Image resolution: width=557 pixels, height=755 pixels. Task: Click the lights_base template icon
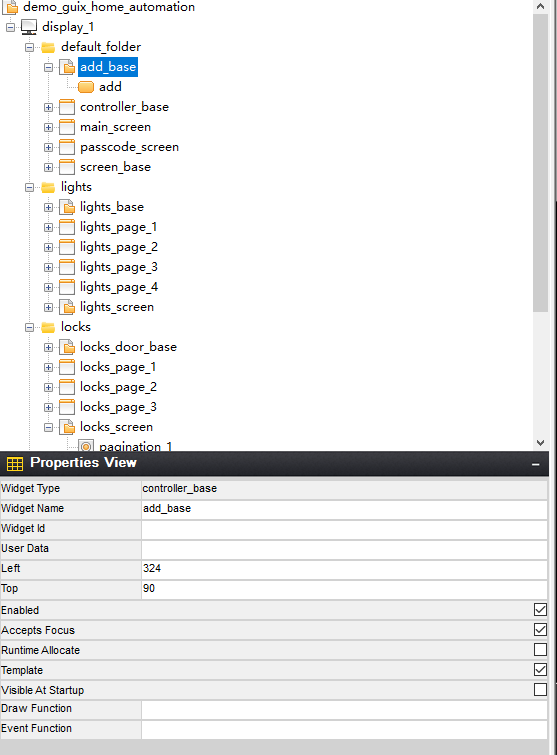click(67, 207)
